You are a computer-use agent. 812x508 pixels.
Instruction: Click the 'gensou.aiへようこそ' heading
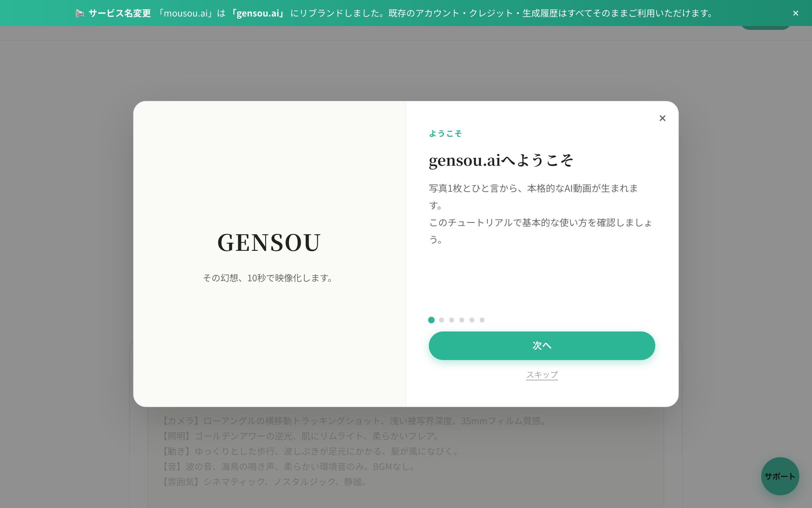(501, 160)
